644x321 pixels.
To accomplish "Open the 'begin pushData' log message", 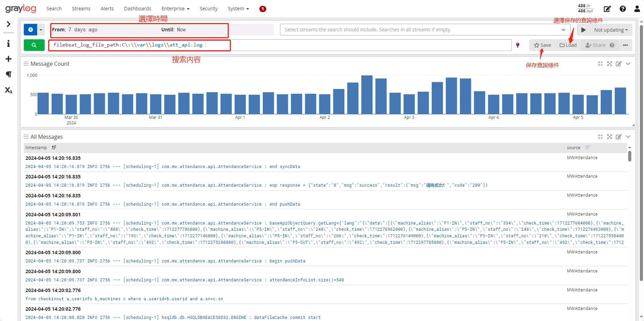I will (165, 261).
